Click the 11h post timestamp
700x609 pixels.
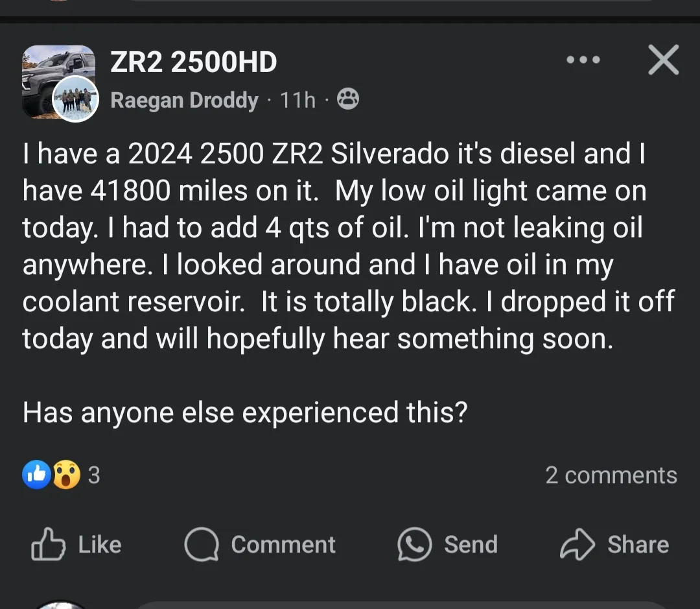tap(297, 101)
